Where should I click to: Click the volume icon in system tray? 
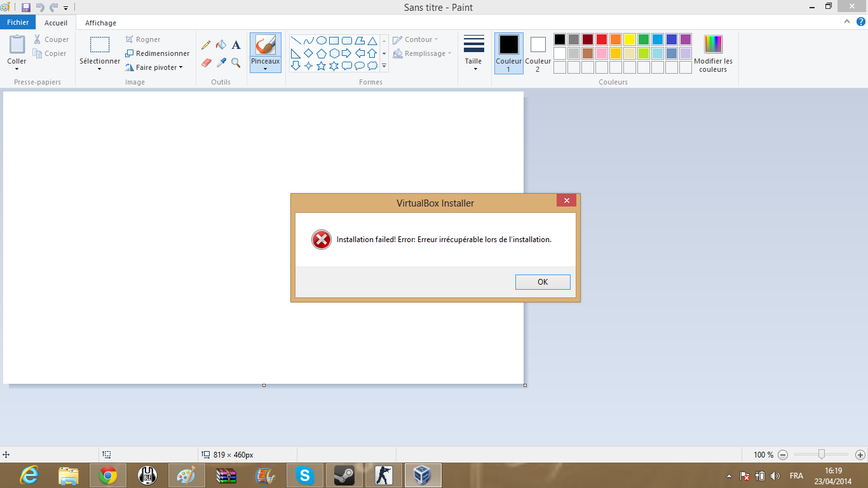click(775, 475)
